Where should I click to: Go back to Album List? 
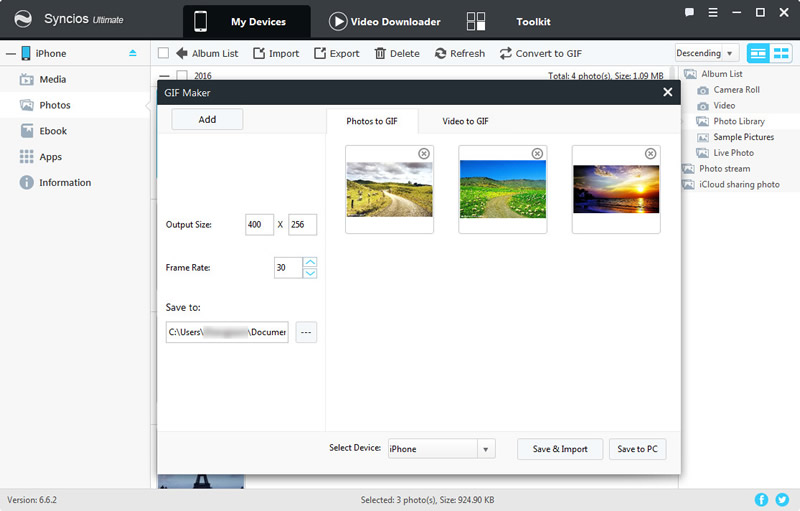pos(207,53)
